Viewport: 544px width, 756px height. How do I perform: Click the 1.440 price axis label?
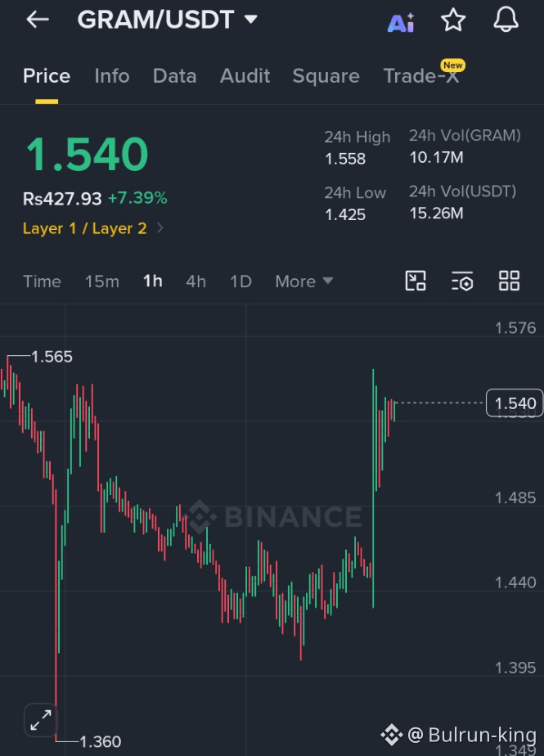click(515, 583)
